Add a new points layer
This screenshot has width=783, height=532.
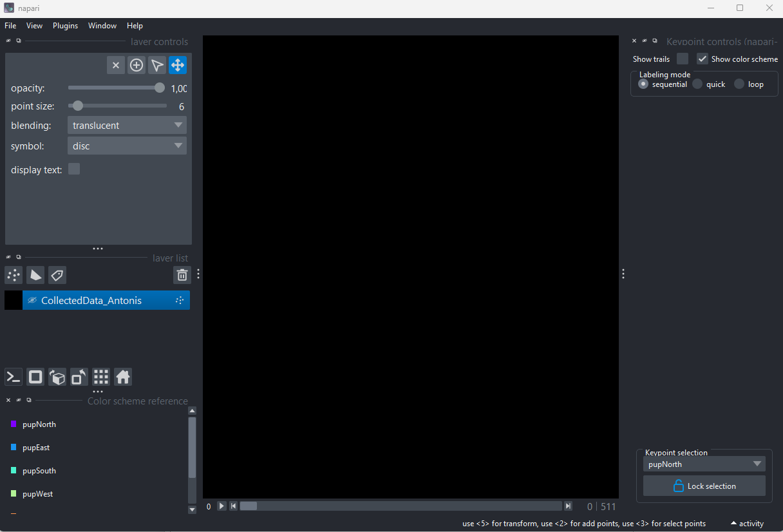click(x=13, y=275)
